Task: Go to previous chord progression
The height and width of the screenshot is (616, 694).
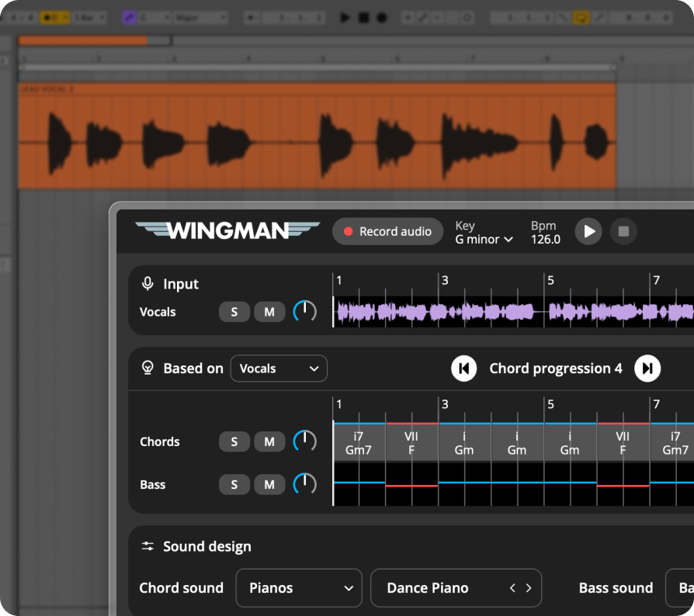Action: (463, 369)
